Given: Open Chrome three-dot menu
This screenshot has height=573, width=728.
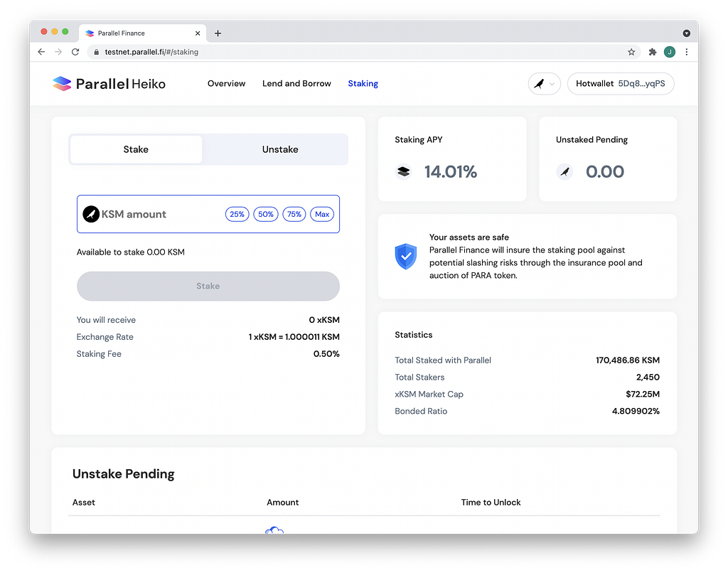Looking at the screenshot, I should tap(687, 52).
